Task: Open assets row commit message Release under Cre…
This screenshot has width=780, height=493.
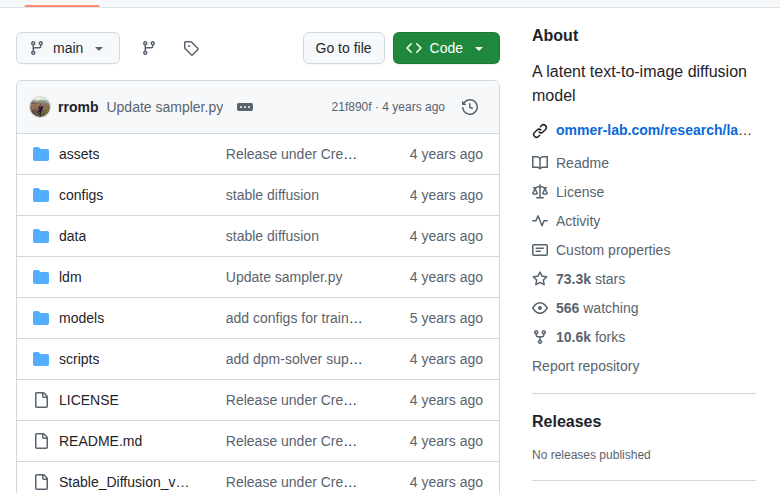Action: pos(291,154)
